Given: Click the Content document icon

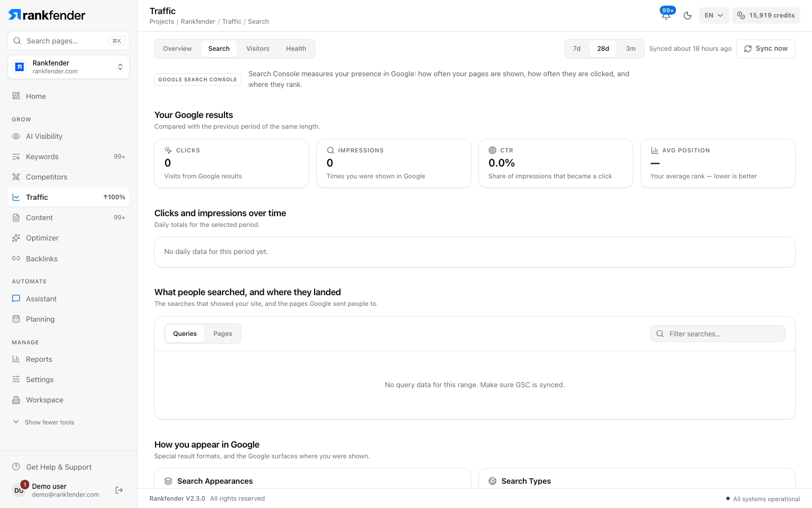Looking at the screenshot, I should coord(16,217).
